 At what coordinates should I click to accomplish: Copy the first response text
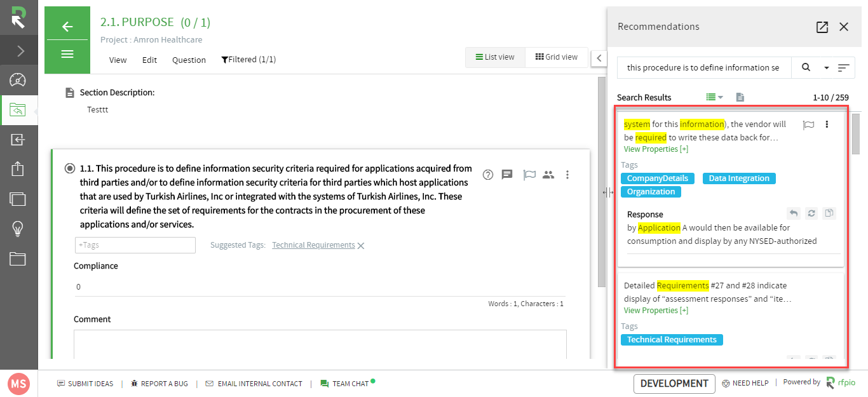(x=829, y=213)
